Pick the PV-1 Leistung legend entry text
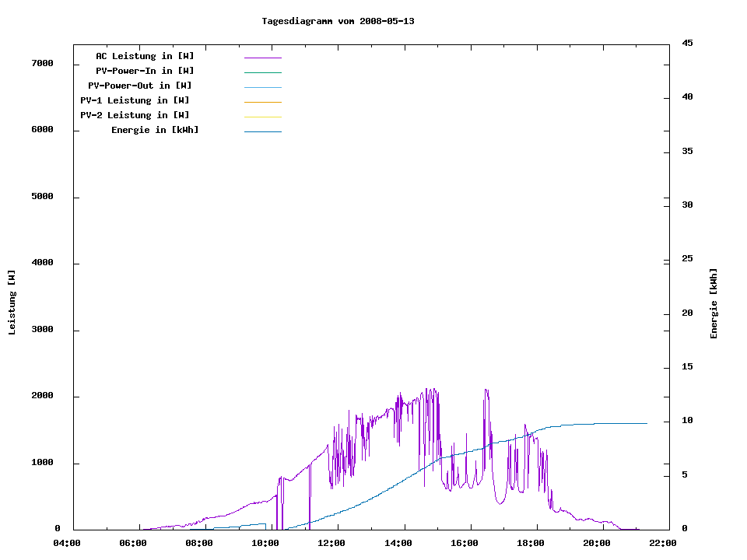Screen dimensions: 747x560 point(135,100)
